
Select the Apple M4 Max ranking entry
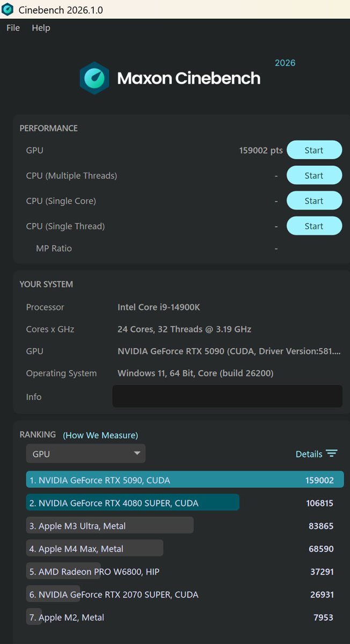coord(94,549)
